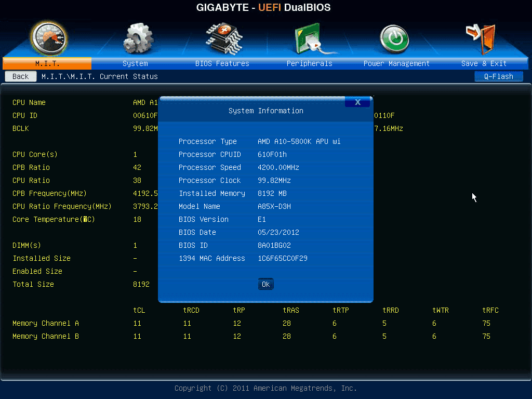Click the CPU Ratio value 38
This screenshot has height=399, width=532.
(x=137, y=180)
